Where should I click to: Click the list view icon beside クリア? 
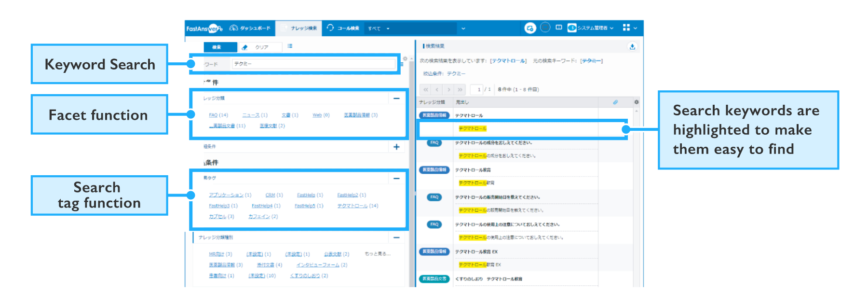click(x=290, y=46)
